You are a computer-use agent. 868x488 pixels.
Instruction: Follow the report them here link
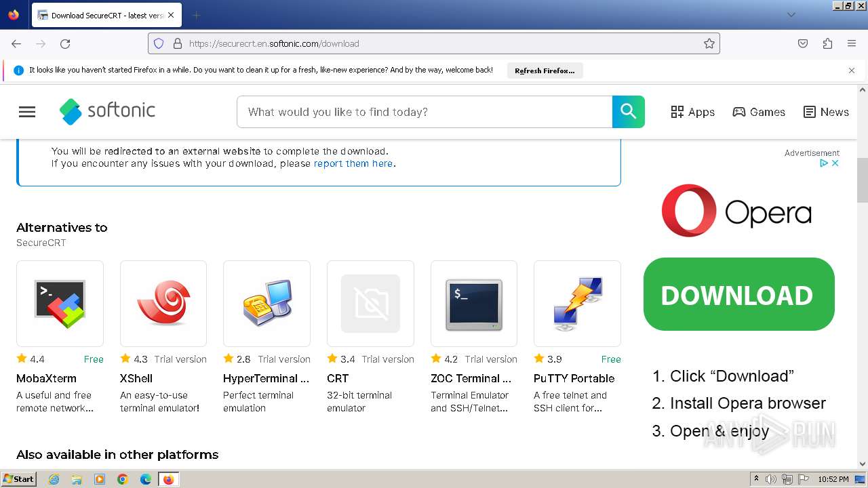pos(353,163)
